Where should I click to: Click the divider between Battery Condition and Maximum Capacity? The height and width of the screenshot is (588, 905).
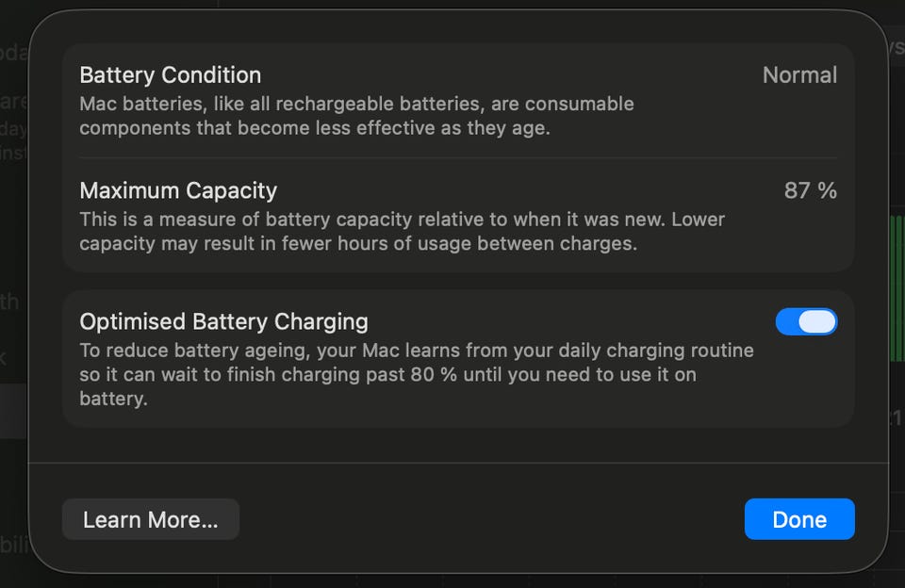pos(458,157)
